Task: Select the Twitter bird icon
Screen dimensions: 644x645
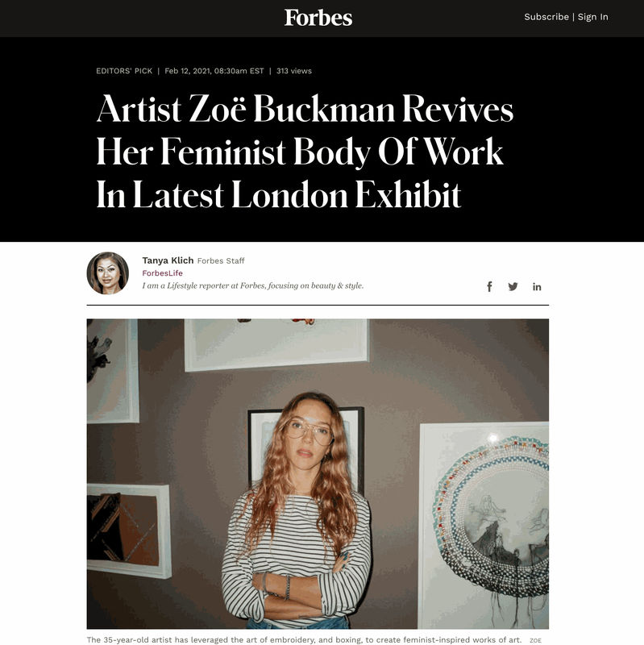Action: 513,285
